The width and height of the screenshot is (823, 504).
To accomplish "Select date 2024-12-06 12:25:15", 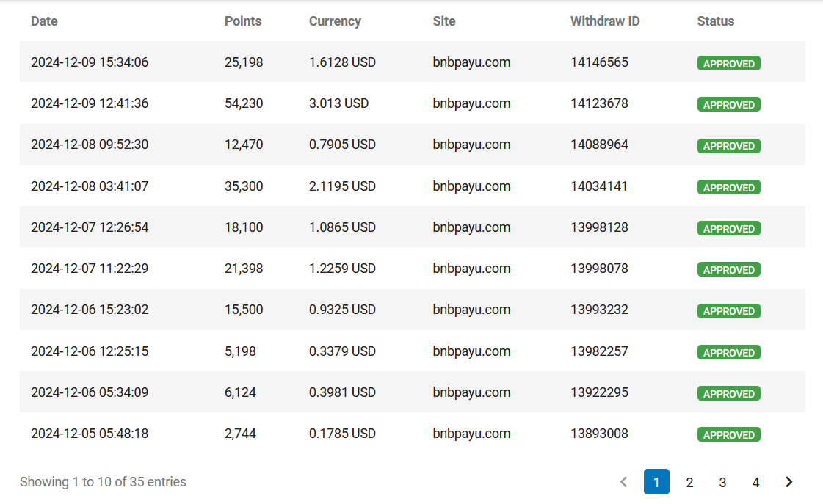I will 90,351.
